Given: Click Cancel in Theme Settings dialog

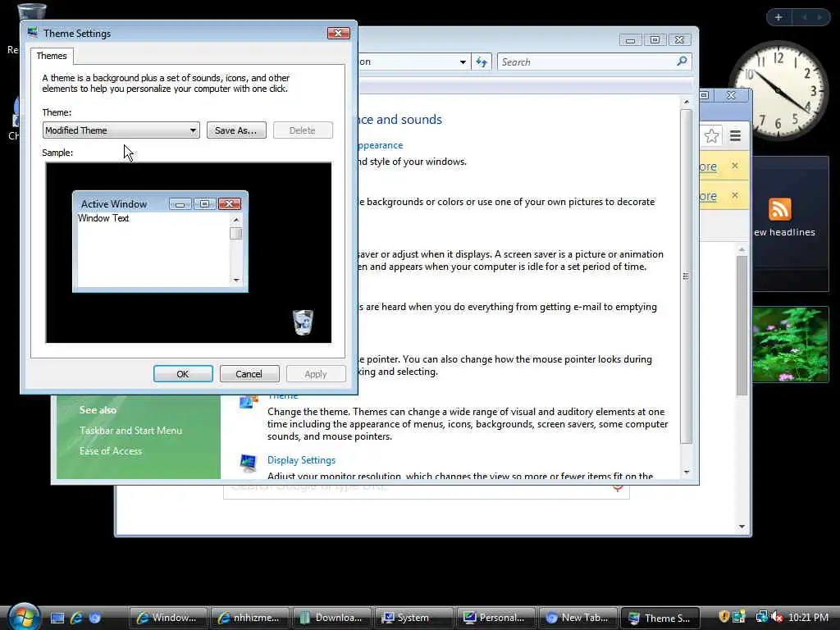Looking at the screenshot, I should pos(249,373).
